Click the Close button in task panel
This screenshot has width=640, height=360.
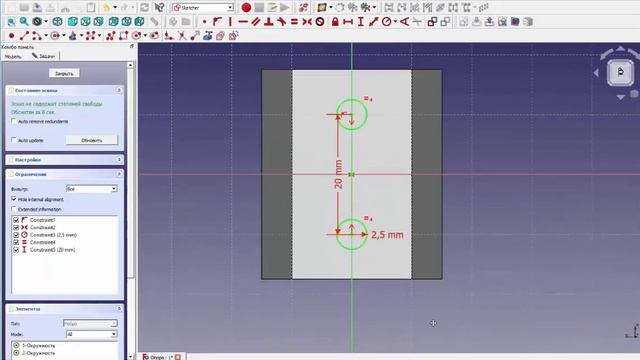pos(64,73)
